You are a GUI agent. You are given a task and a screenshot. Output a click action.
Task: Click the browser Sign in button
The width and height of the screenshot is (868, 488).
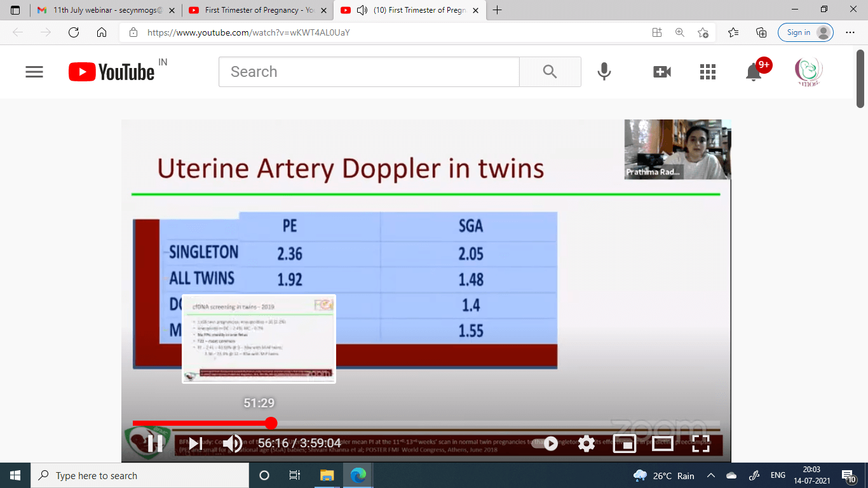point(804,32)
